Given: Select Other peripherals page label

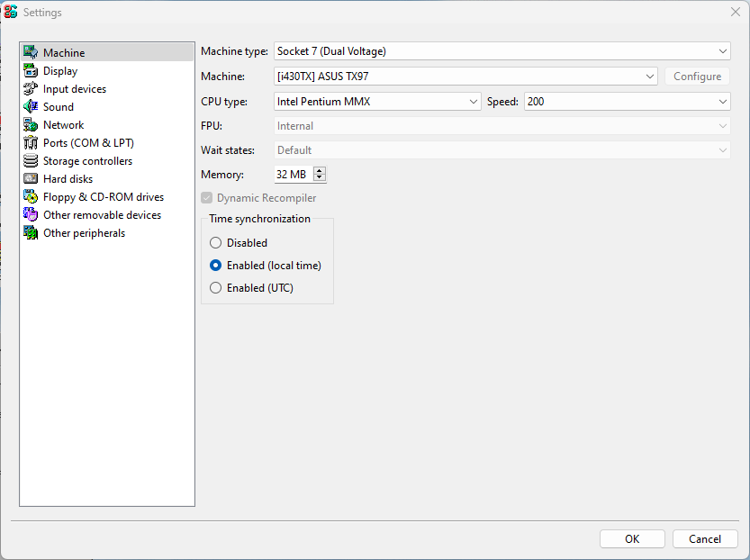Looking at the screenshot, I should coord(85,233).
